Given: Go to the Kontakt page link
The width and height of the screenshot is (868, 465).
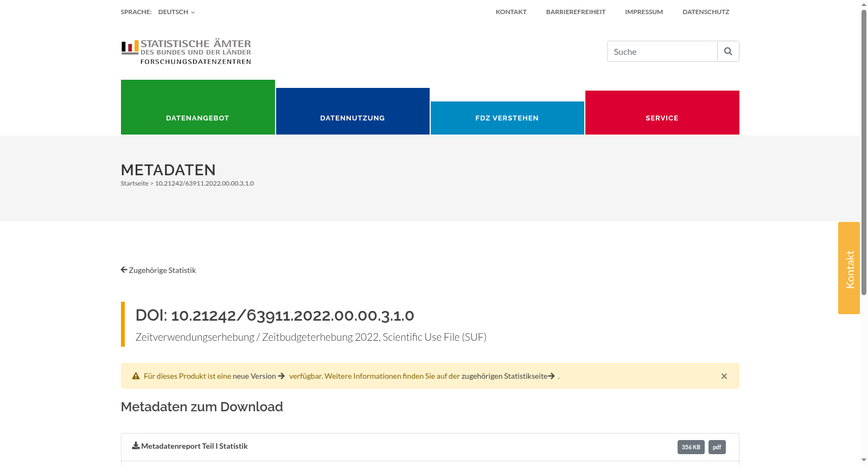Looking at the screenshot, I should click(511, 12).
